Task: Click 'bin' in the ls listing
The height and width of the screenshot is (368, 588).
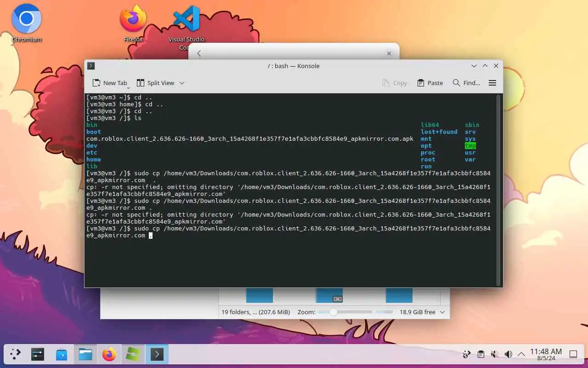Action: pos(91,125)
